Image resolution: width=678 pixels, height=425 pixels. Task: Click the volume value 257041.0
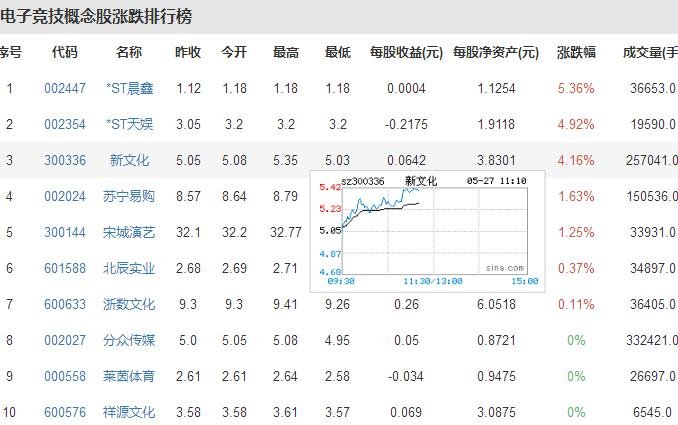tap(652, 160)
